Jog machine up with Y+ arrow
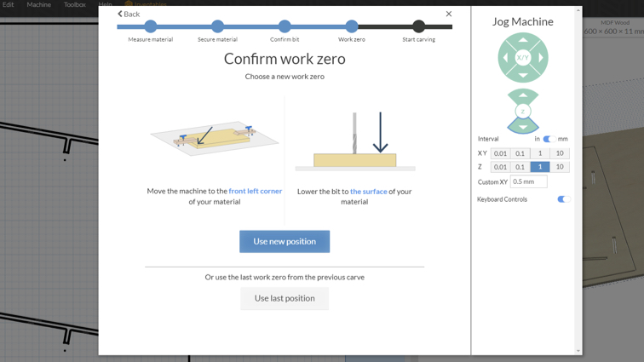The image size is (644, 362). pos(523,40)
